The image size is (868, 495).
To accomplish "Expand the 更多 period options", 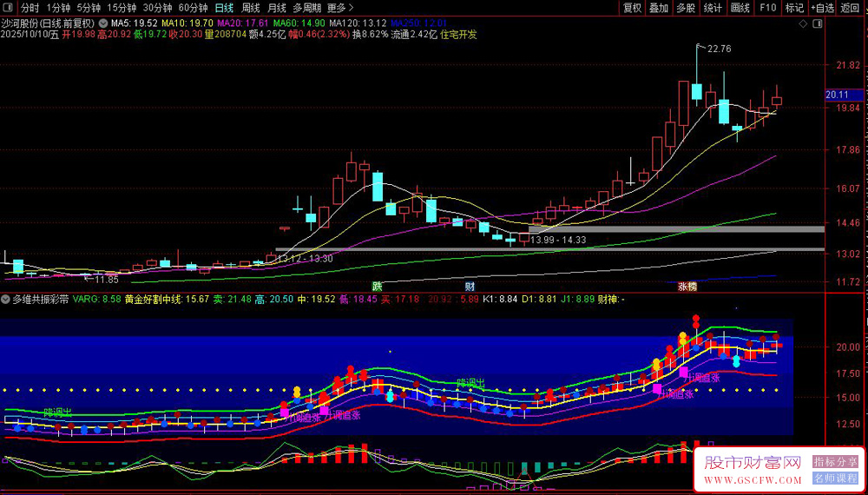I will point(340,8).
